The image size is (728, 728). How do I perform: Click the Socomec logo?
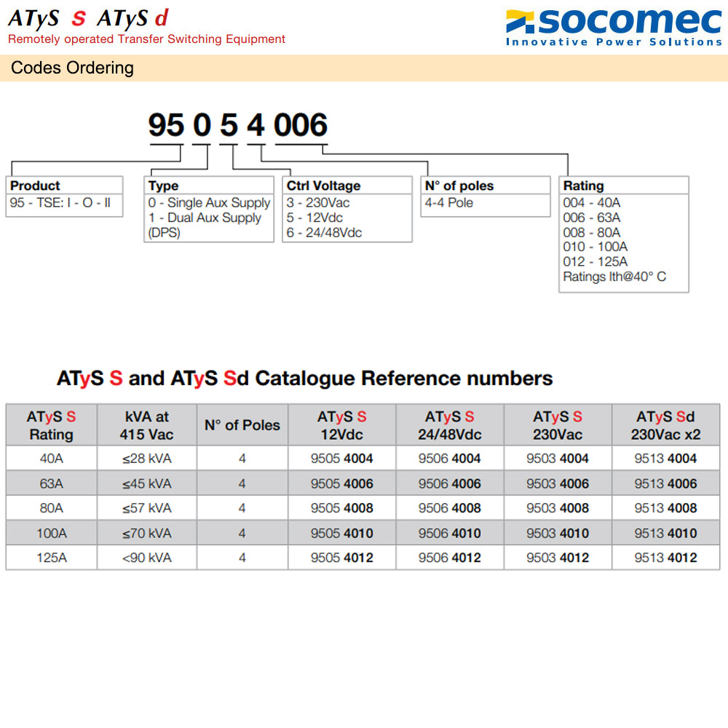(x=614, y=28)
